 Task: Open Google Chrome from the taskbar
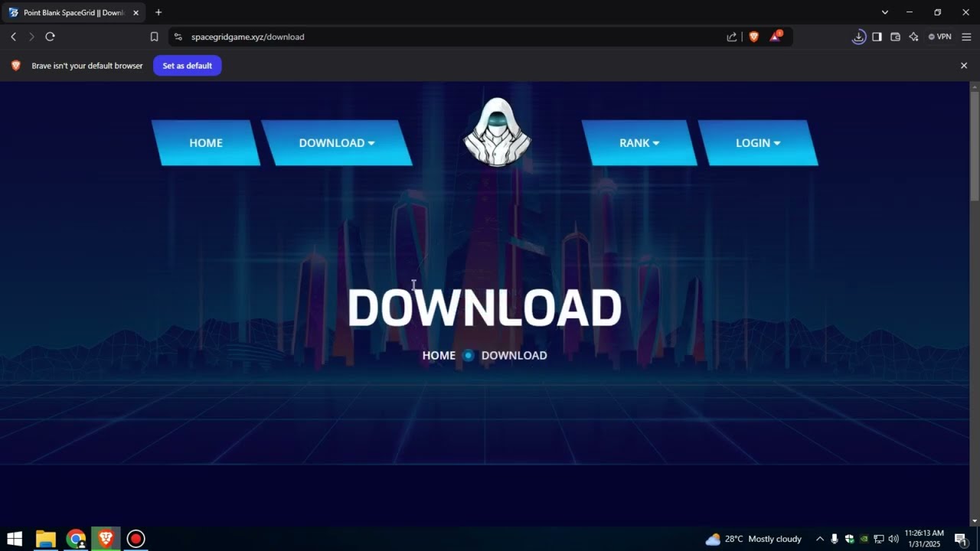point(76,539)
